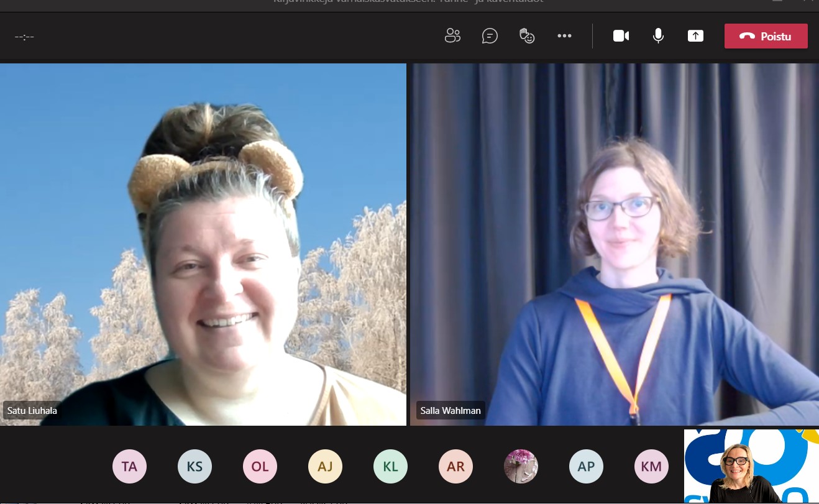
Task: Open the participants list panel
Action: coord(452,36)
